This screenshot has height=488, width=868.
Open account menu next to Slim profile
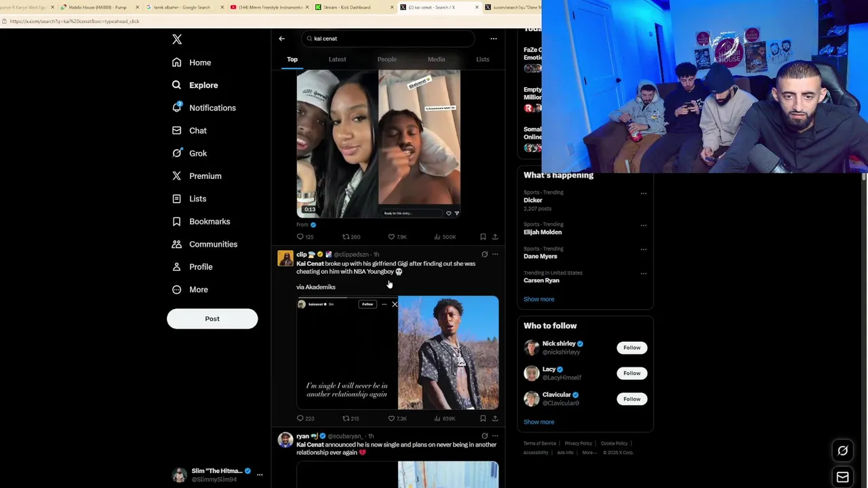pyautogui.click(x=260, y=474)
